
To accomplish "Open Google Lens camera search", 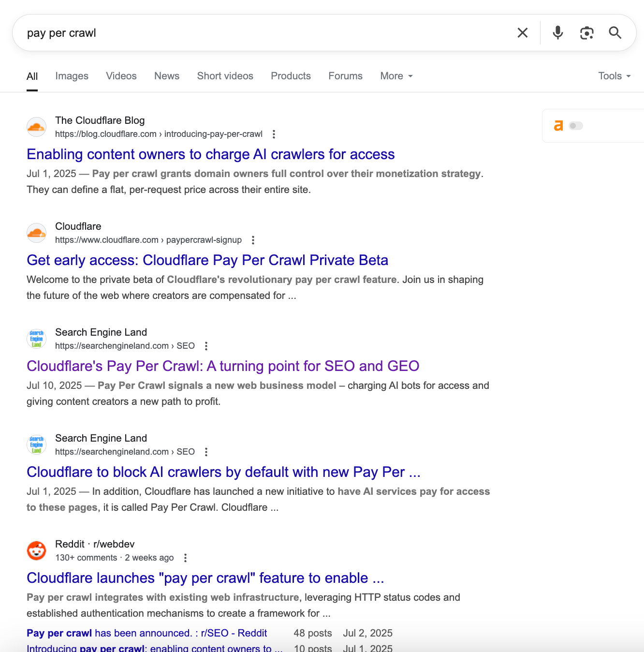I will pos(586,32).
